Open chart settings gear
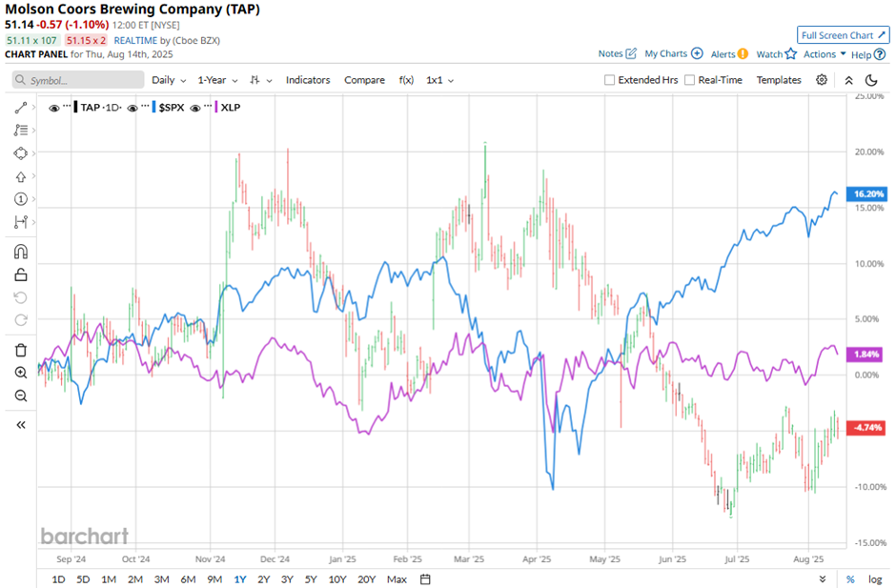This screenshot has width=896, height=588. tap(822, 80)
